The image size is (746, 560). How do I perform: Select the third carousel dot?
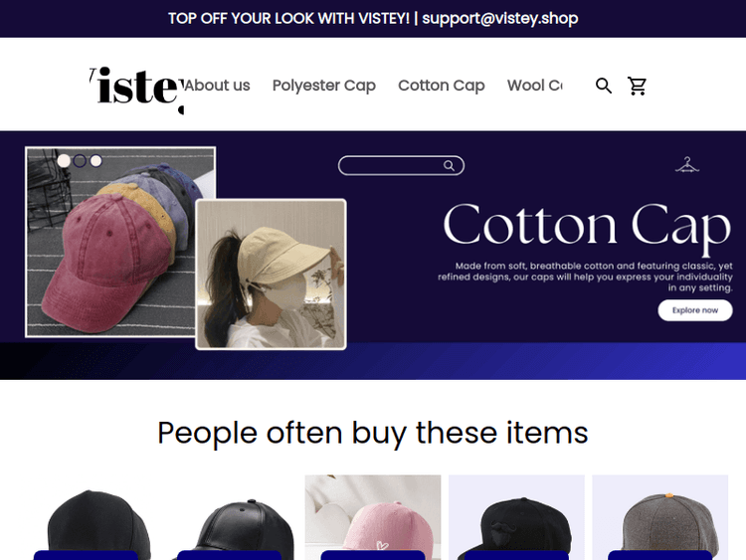[96, 161]
